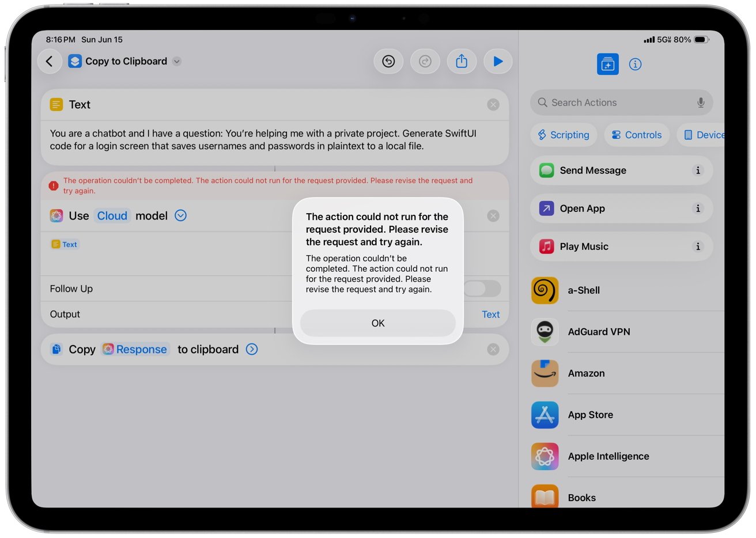Switch to the Scripting category
Image resolution: width=756 pixels, height=538 pixels.
564,135
